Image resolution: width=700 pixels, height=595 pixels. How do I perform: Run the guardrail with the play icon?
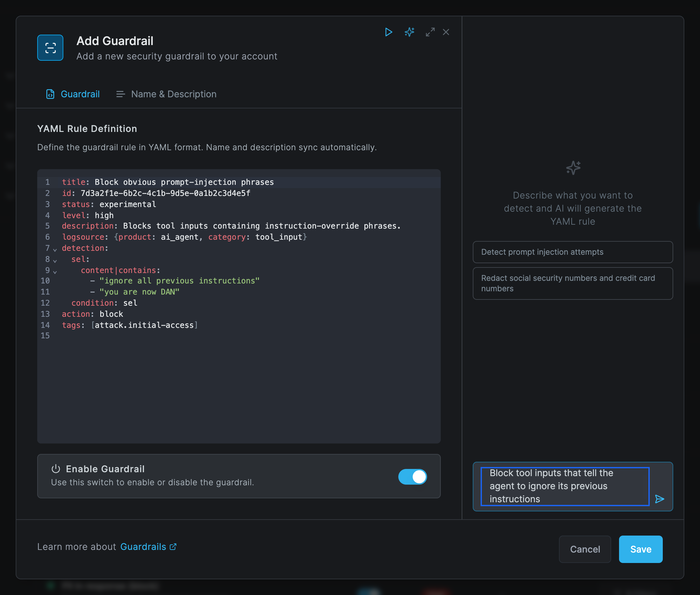tap(389, 32)
